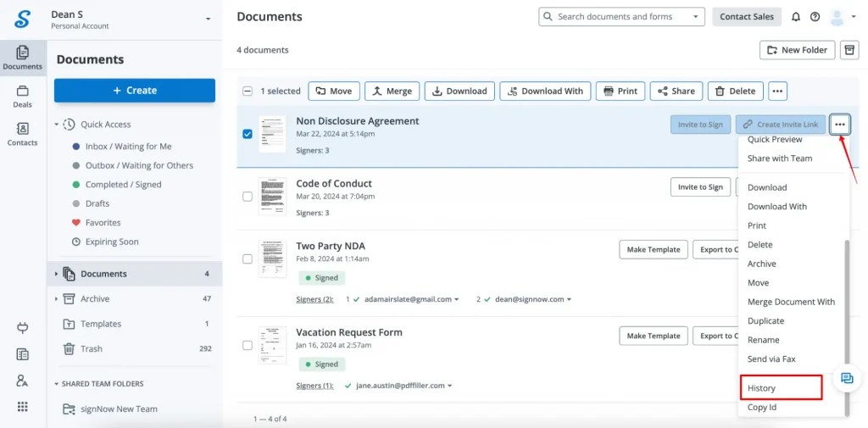Click the three-dot menu for Non Disclosure Agreement
The width and height of the screenshot is (868, 428).
pos(839,125)
